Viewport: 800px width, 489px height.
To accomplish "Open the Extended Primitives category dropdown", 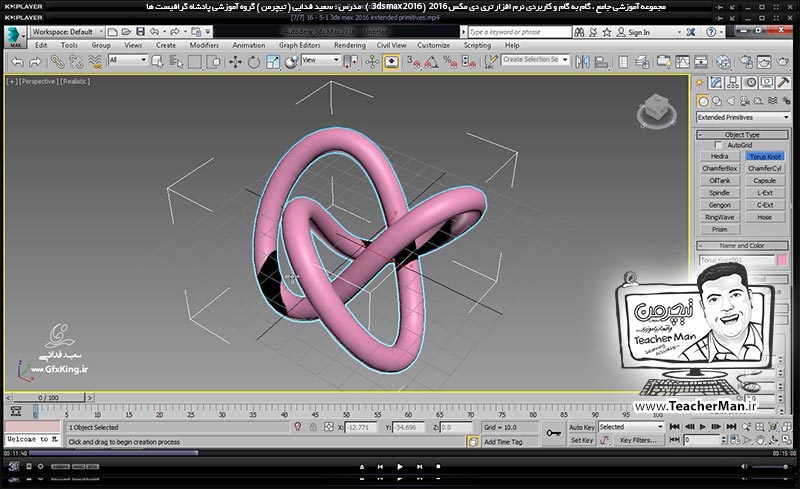I will 743,117.
